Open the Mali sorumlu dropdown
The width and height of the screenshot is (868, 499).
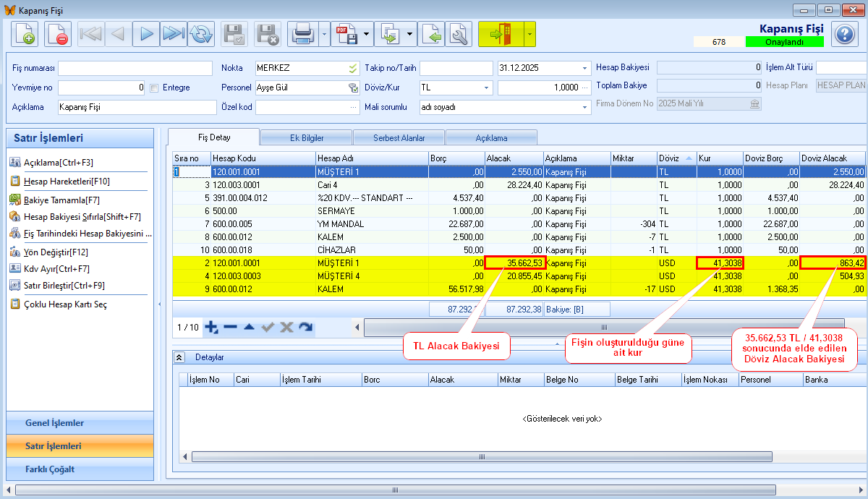tap(584, 107)
